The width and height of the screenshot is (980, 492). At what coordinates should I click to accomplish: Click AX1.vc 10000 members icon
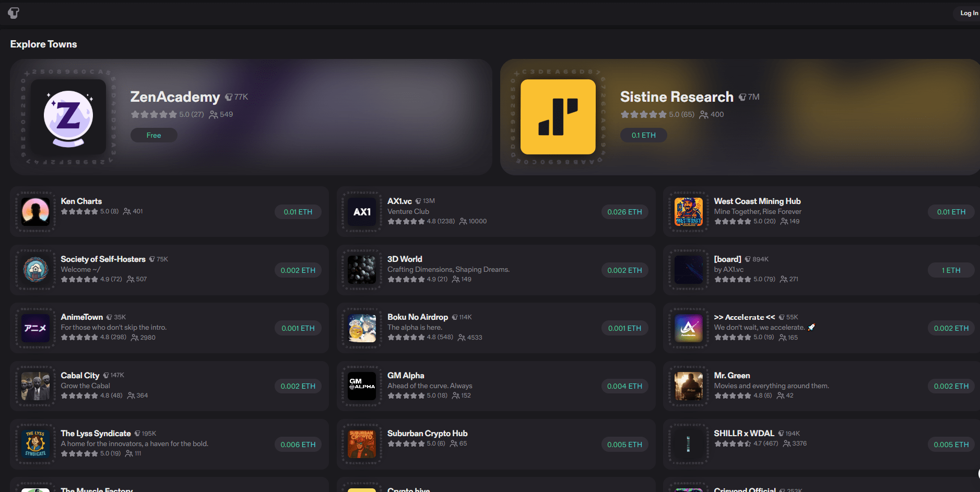[463, 221]
